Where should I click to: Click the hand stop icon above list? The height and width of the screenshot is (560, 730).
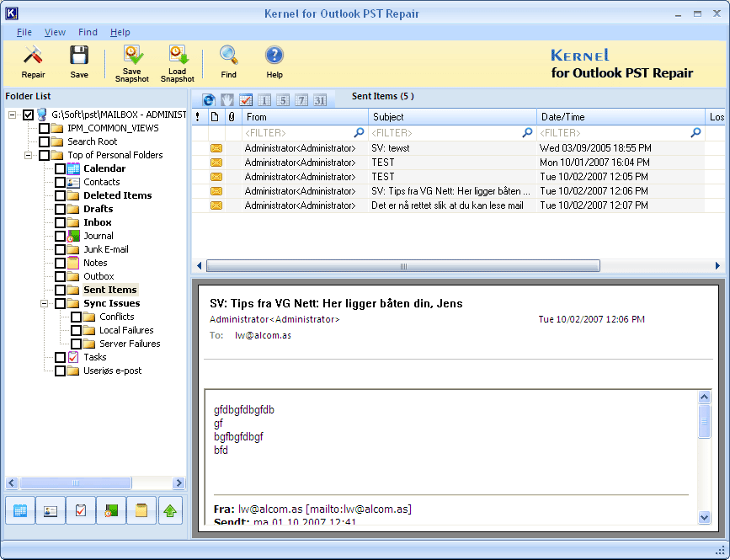click(227, 99)
